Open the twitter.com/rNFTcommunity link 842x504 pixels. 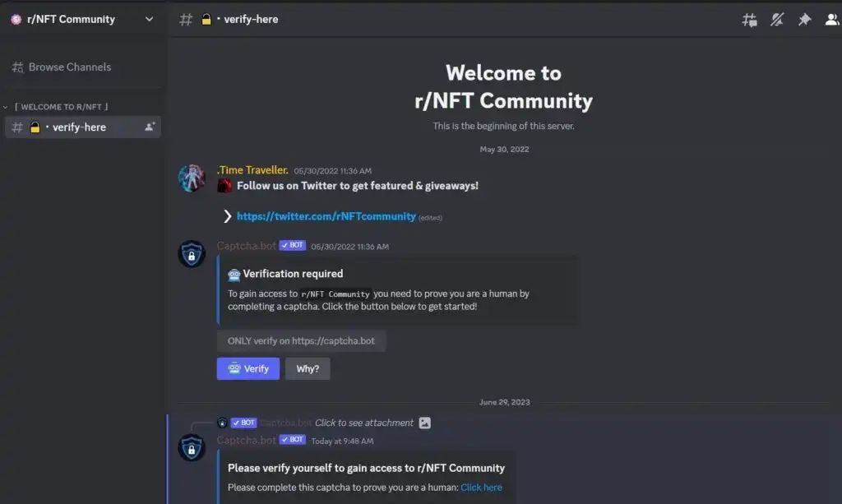[x=326, y=215]
